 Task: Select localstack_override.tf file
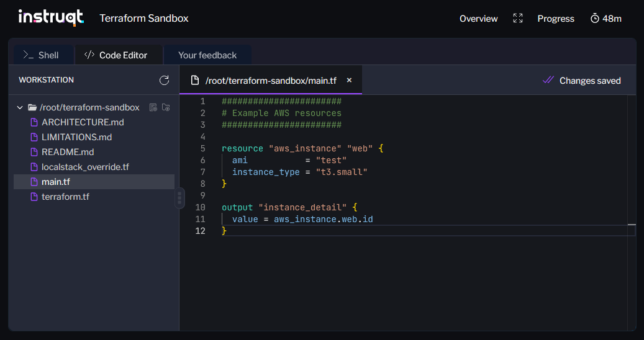(85, 167)
